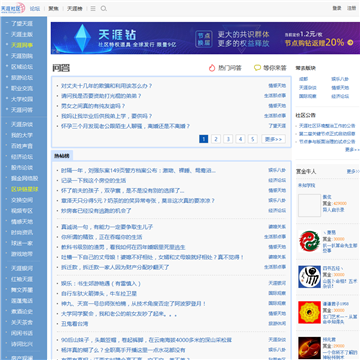Open sidebar item 天涯杂谈
Viewport: 360px width, 360px height.
(22, 124)
